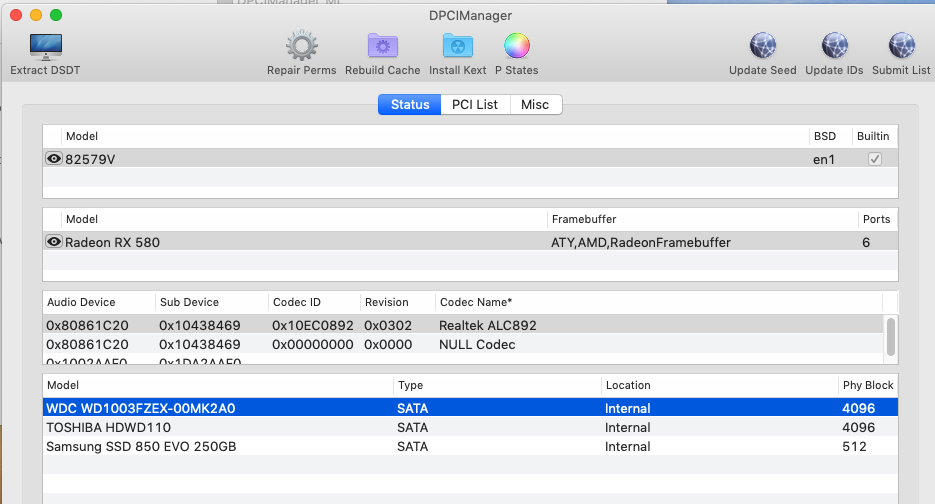The height and width of the screenshot is (504, 935).
Task: Click Phy Block column header
Action: (868, 385)
